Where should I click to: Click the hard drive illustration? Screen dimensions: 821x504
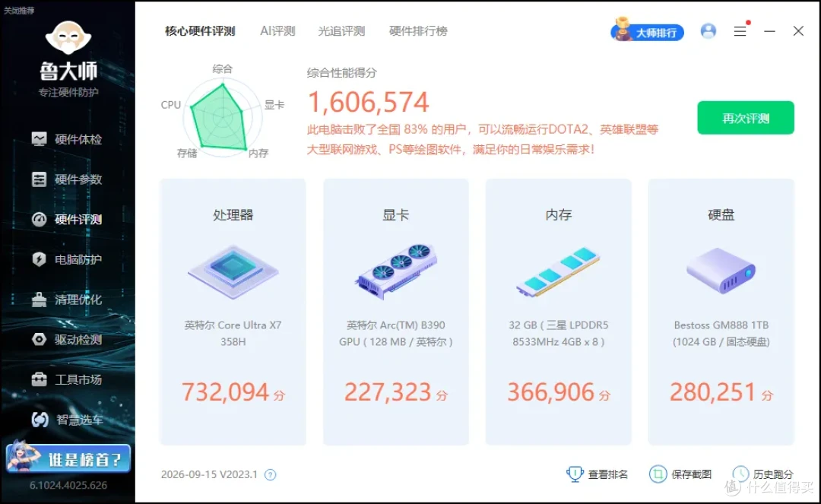[x=721, y=270]
